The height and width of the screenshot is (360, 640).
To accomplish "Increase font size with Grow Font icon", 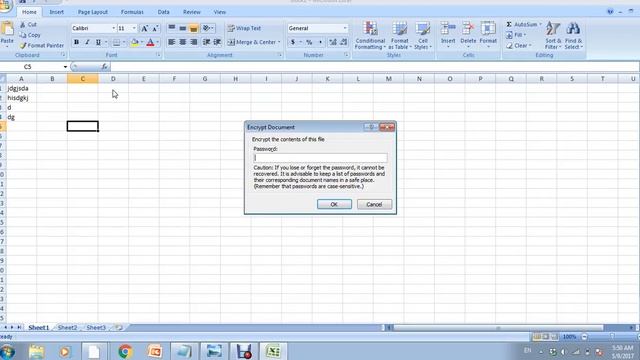I will pyautogui.click(x=144, y=29).
